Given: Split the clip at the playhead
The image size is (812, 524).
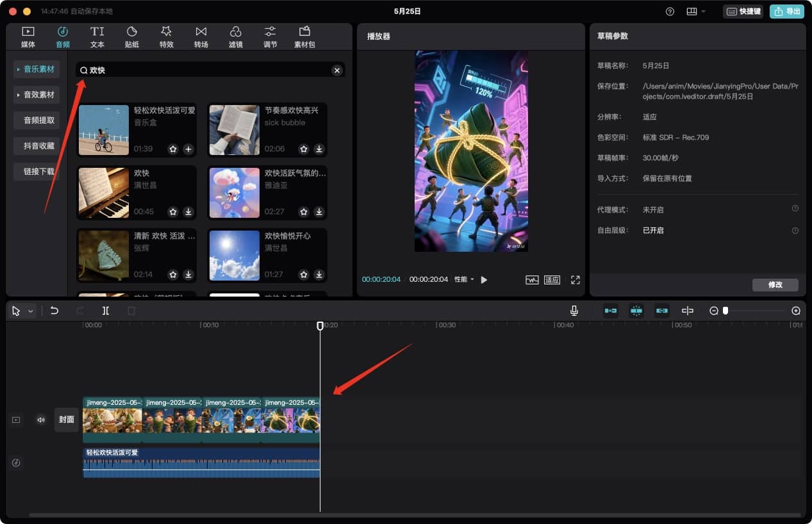Looking at the screenshot, I should [106, 311].
